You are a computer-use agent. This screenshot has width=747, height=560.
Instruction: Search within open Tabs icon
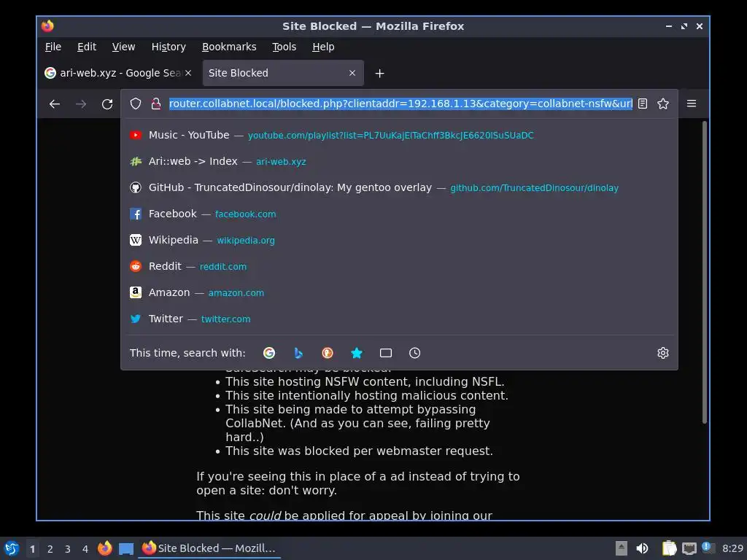pos(386,353)
